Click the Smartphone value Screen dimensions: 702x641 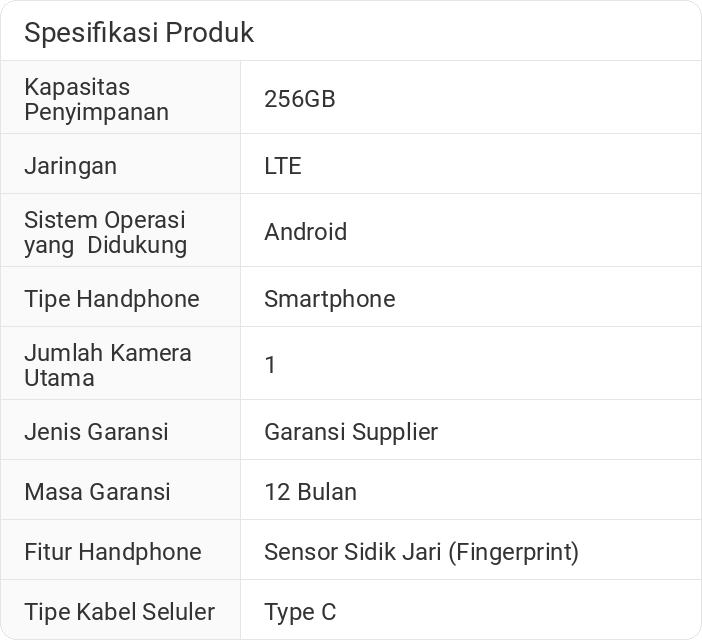click(329, 299)
